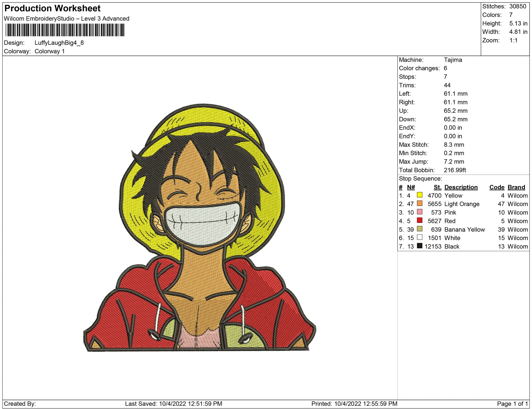Click the Description column header
532x409 pixels.
[x=461, y=187]
